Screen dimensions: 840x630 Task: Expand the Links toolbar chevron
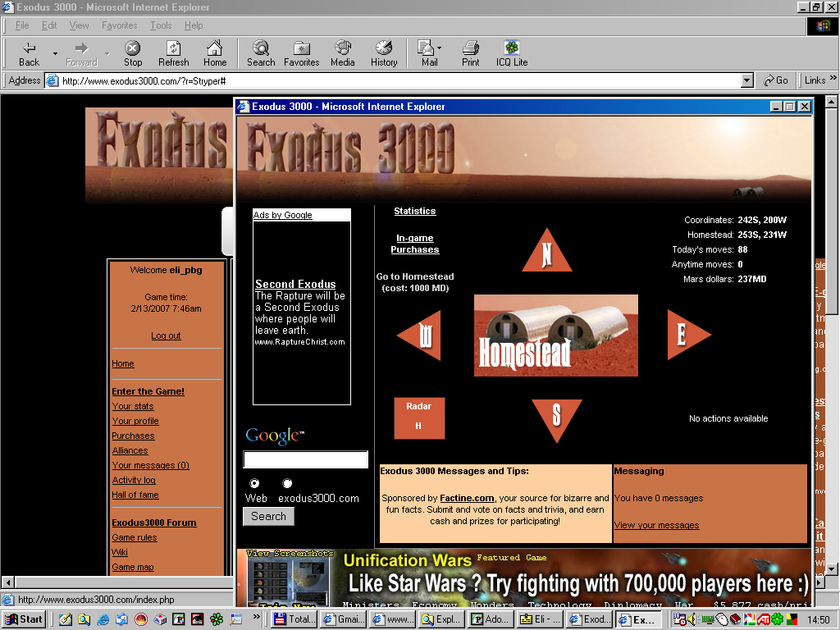833,78
